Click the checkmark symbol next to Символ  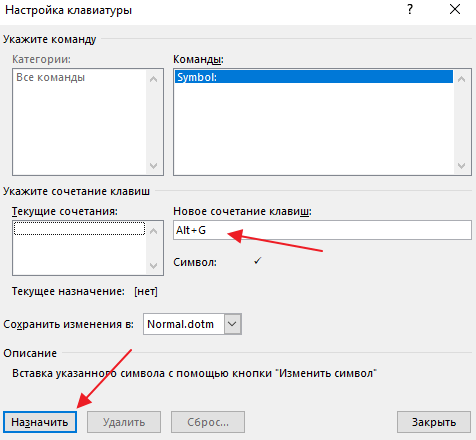coord(257,261)
